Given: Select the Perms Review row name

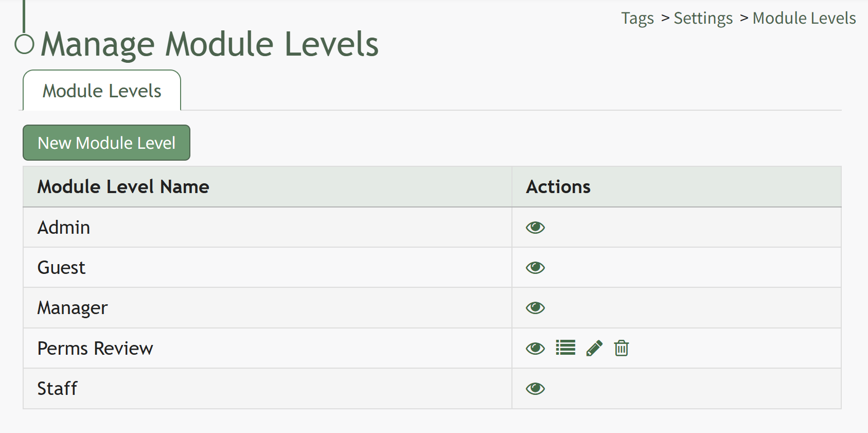Looking at the screenshot, I should [95, 349].
